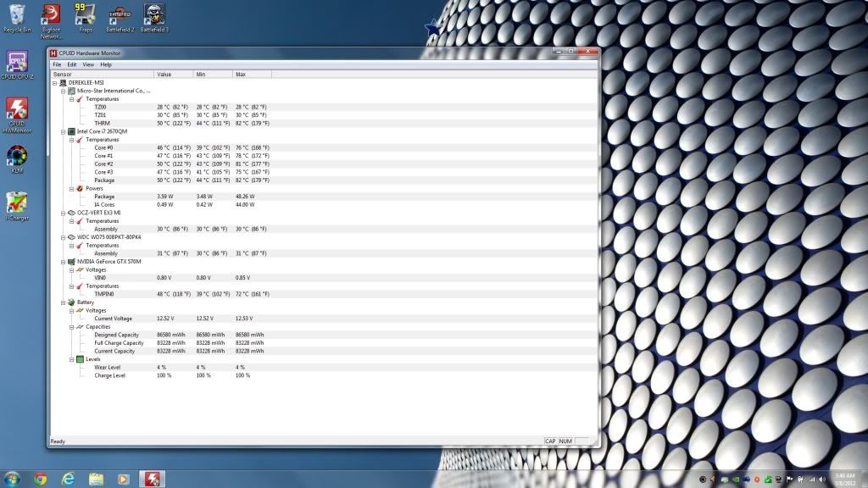Screen dimensions: 868x488
Task: Open the Recycle Bin desktop icon
Action: (17, 19)
